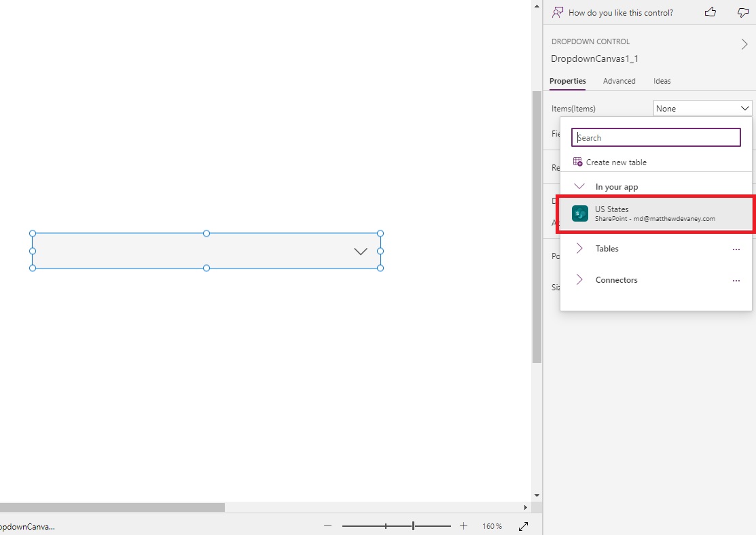Click inside the Search input field
Image resolution: width=756 pixels, height=535 pixels.
655,137
